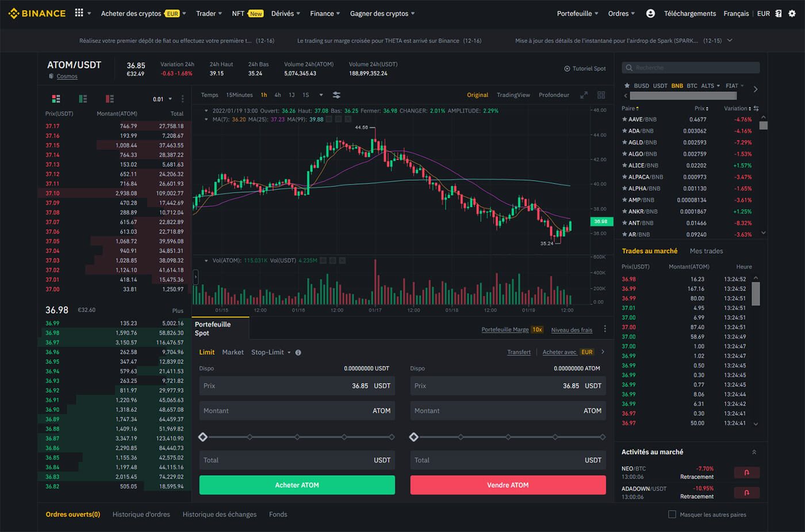Collapse the MA indicator row arrow
805x532 pixels.
tap(206, 120)
